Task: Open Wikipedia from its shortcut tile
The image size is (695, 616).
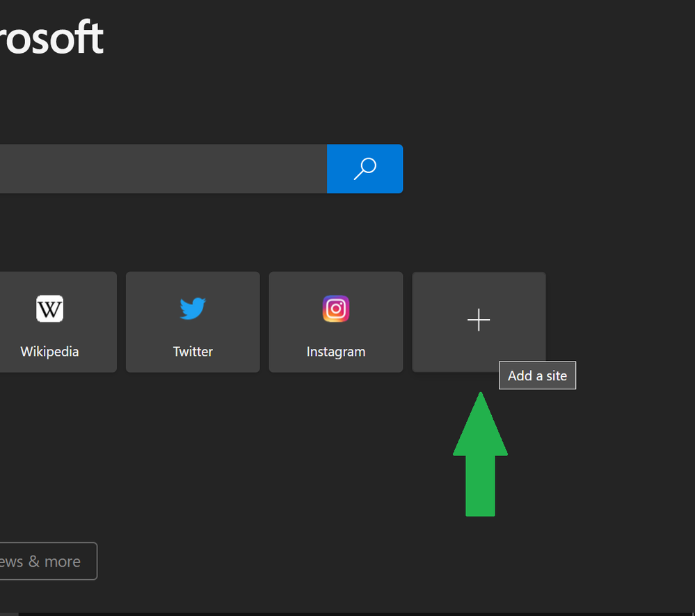Action: point(49,322)
